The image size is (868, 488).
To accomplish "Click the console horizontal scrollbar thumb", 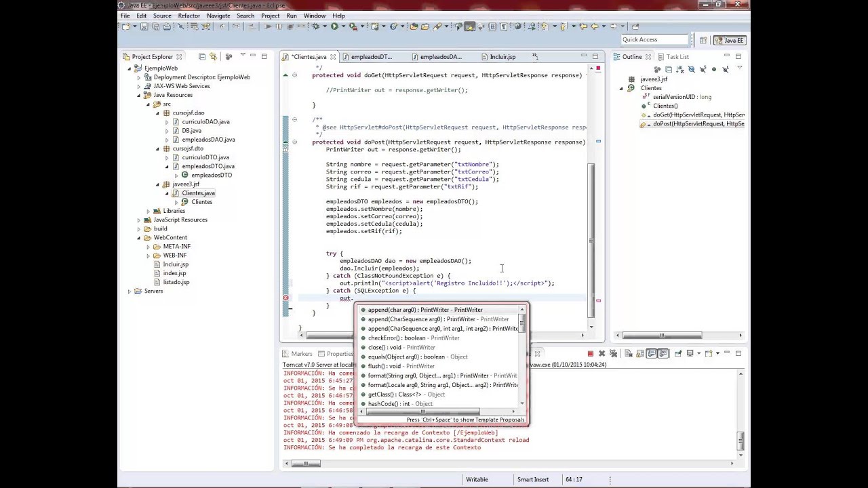I will click(x=307, y=464).
